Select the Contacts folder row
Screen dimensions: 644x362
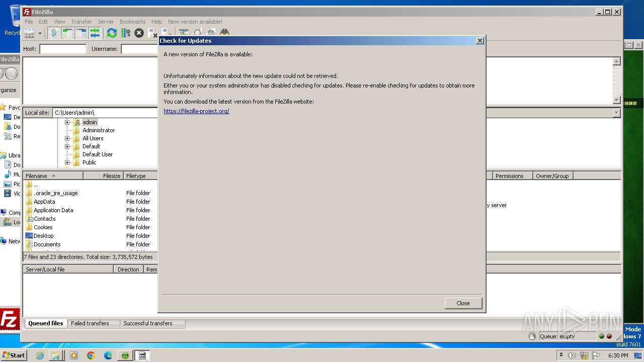91,219
